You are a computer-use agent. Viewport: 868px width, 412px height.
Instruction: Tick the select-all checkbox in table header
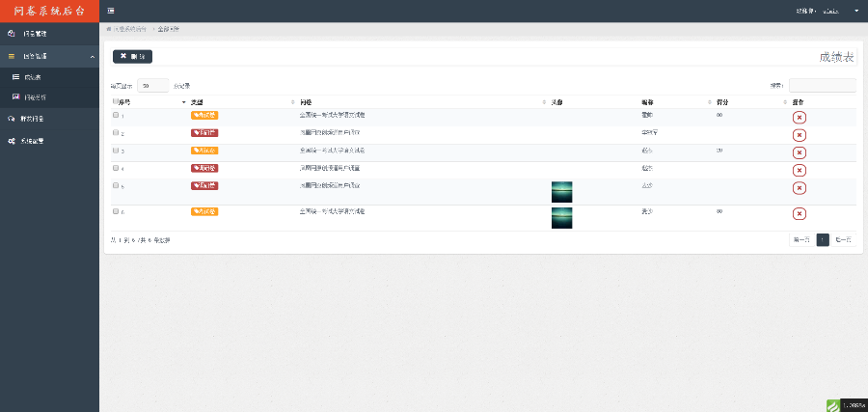click(x=115, y=102)
